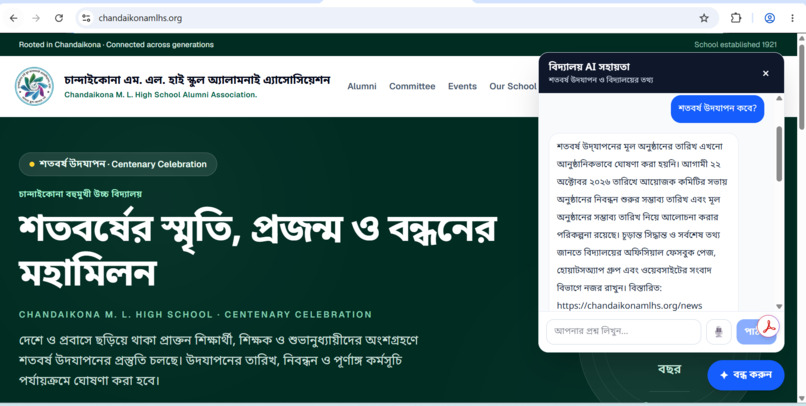Click Rooted in Chandaikona tagline text
Image resolution: width=806 pixels, height=406 pixels.
coord(116,45)
